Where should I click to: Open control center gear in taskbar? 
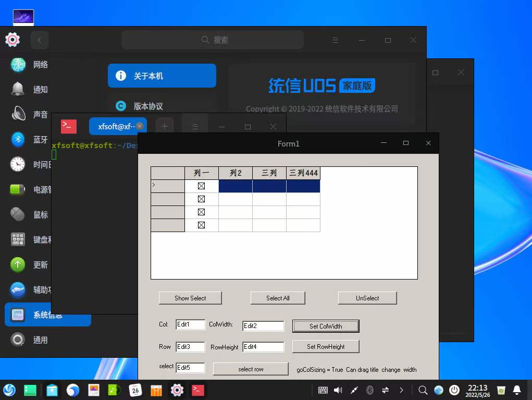(x=177, y=390)
